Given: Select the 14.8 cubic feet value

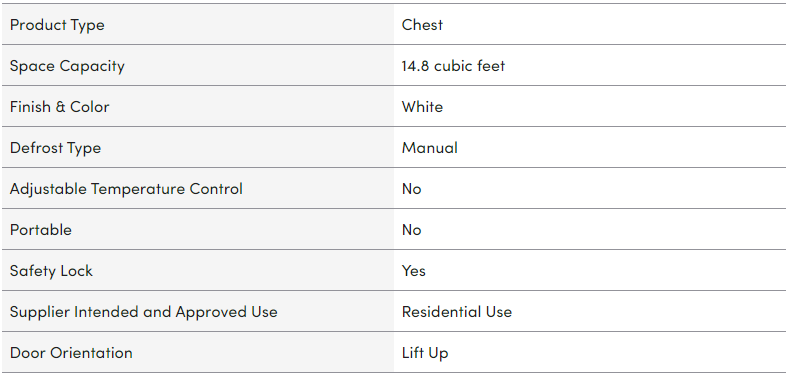Looking at the screenshot, I should click(x=453, y=66).
